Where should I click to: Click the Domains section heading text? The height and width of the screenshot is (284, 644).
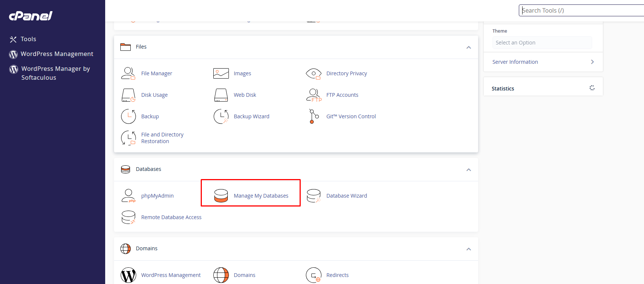147,248
